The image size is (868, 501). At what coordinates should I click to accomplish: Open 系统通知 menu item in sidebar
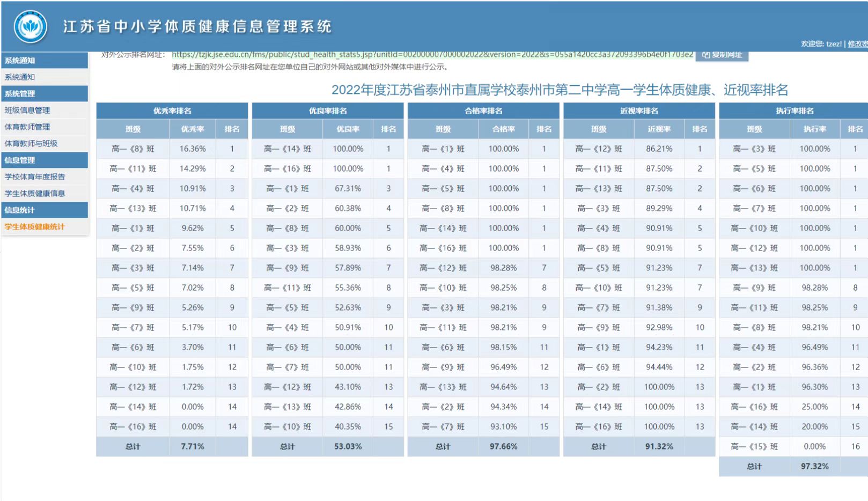point(45,77)
